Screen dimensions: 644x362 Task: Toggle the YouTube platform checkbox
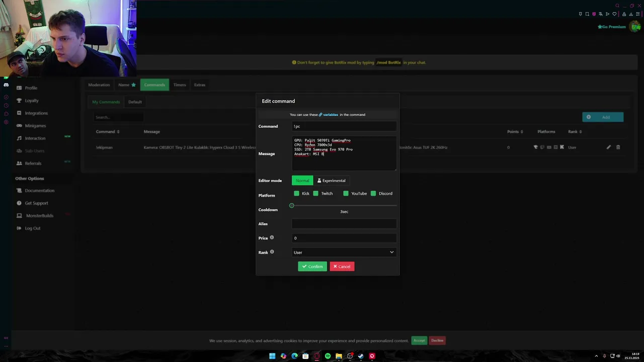pyautogui.click(x=346, y=194)
